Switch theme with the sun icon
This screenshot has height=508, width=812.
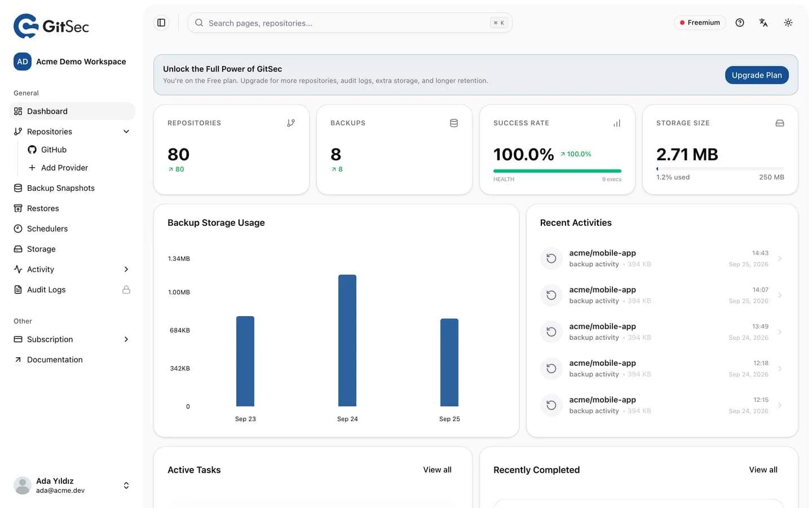(x=788, y=23)
